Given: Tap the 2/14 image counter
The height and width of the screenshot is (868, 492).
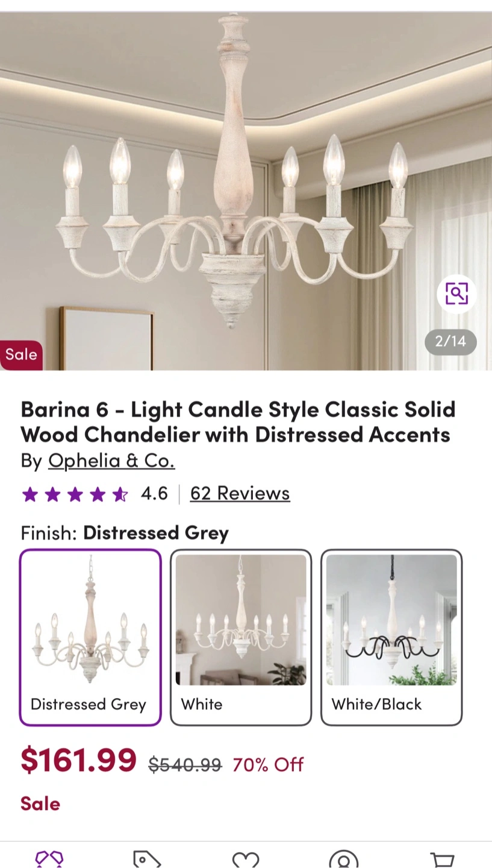Looking at the screenshot, I should (x=450, y=341).
